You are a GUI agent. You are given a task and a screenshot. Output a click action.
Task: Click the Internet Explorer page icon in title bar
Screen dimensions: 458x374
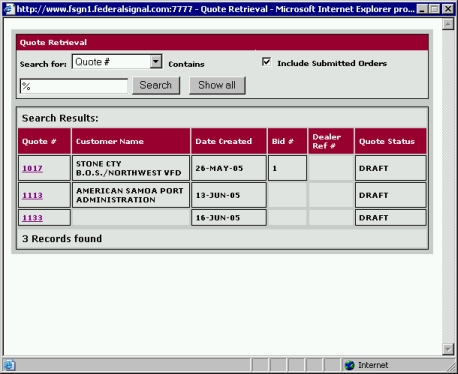coord(9,9)
